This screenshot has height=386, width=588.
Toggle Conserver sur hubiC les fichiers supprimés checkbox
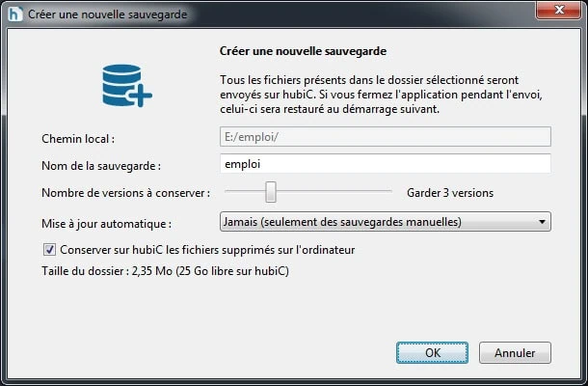pyautogui.click(x=50, y=250)
